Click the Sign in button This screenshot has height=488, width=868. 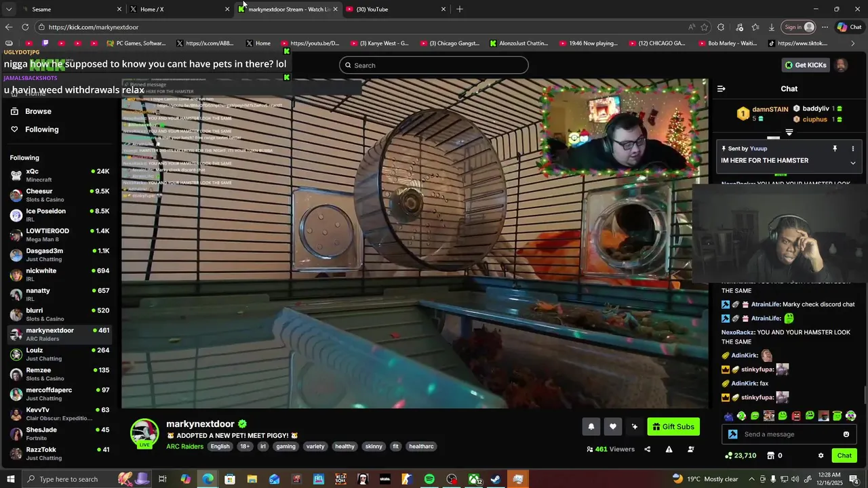(799, 27)
